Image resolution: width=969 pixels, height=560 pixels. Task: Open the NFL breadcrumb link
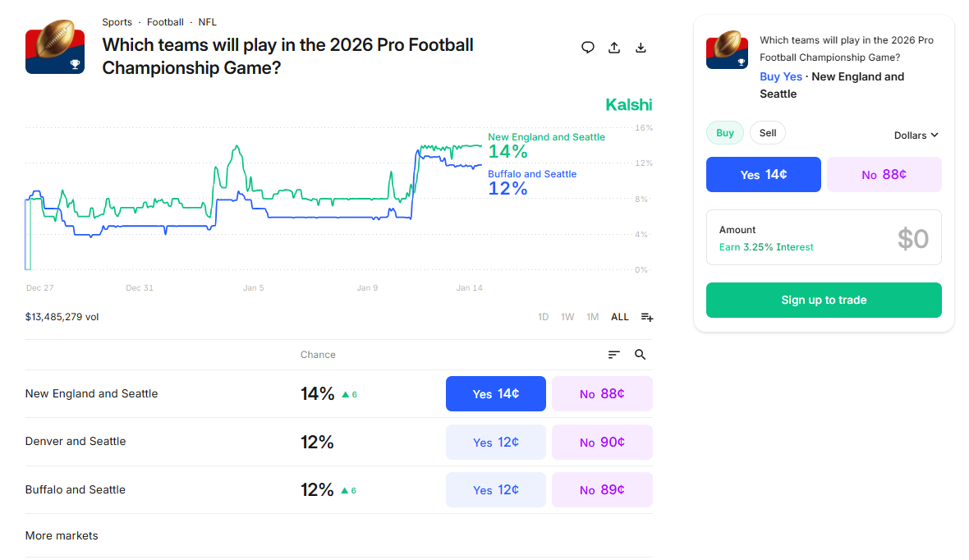click(207, 21)
